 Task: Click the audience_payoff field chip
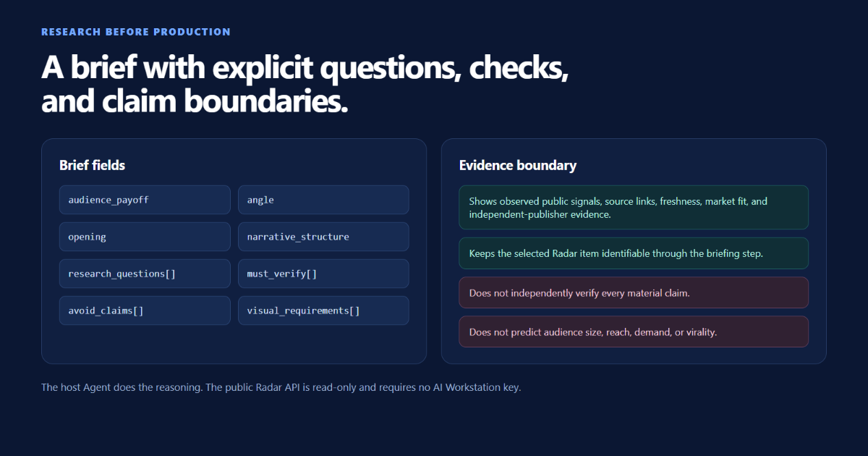[145, 200]
